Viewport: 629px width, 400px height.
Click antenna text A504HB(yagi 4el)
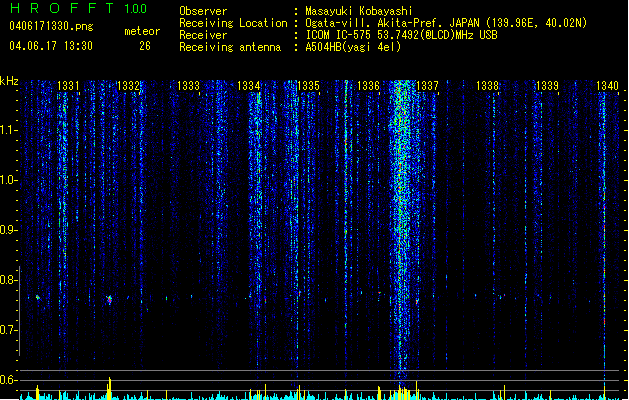[x=353, y=47]
